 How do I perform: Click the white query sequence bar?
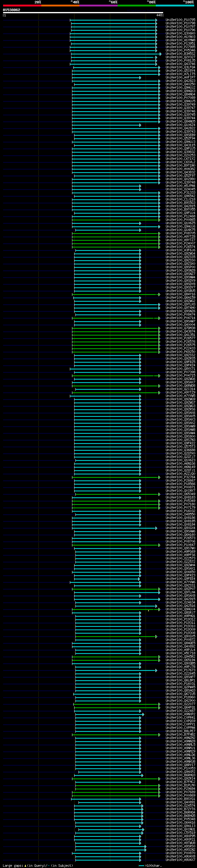pyautogui.click(x=83, y=12)
